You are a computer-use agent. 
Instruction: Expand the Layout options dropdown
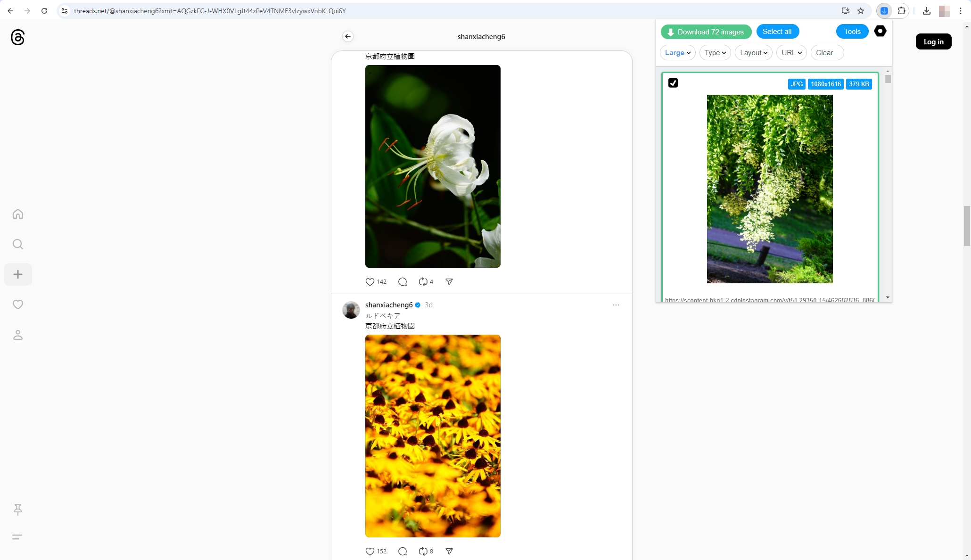(754, 53)
